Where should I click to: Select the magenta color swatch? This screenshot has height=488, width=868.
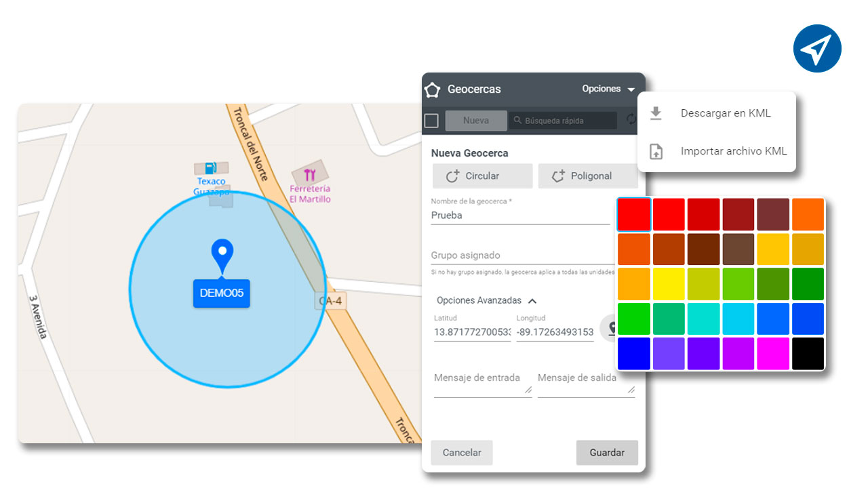[x=773, y=353]
